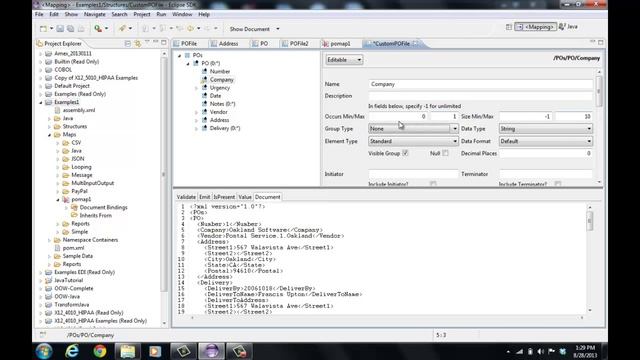
Task: Click the Description input field
Action: [480, 96]
